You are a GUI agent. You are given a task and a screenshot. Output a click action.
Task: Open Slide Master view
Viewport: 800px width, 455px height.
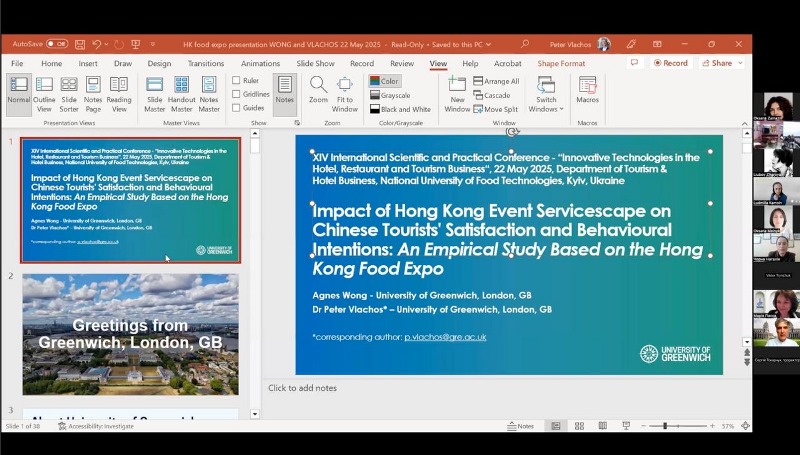tap(155, 95)
